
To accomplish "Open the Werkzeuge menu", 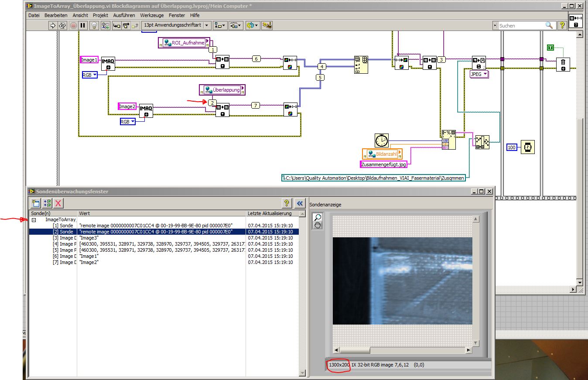I will point(152,15).
